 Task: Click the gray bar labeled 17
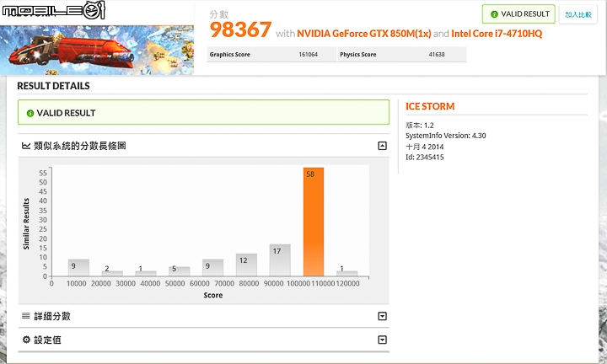point(280,260)
